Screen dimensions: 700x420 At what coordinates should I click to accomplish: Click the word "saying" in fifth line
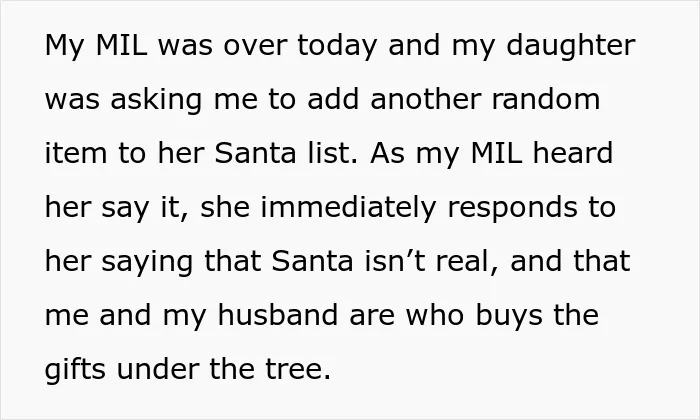tap(147, 263)
